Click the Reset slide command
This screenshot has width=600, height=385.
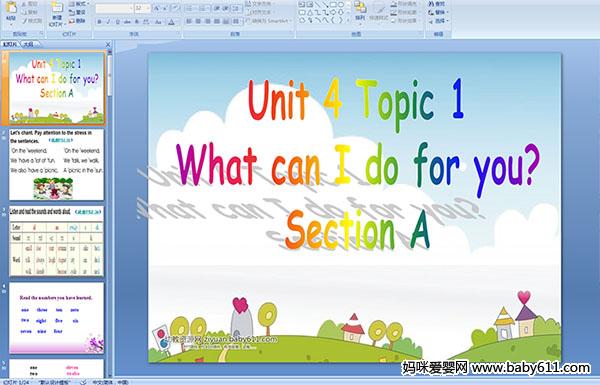(77, 13)
